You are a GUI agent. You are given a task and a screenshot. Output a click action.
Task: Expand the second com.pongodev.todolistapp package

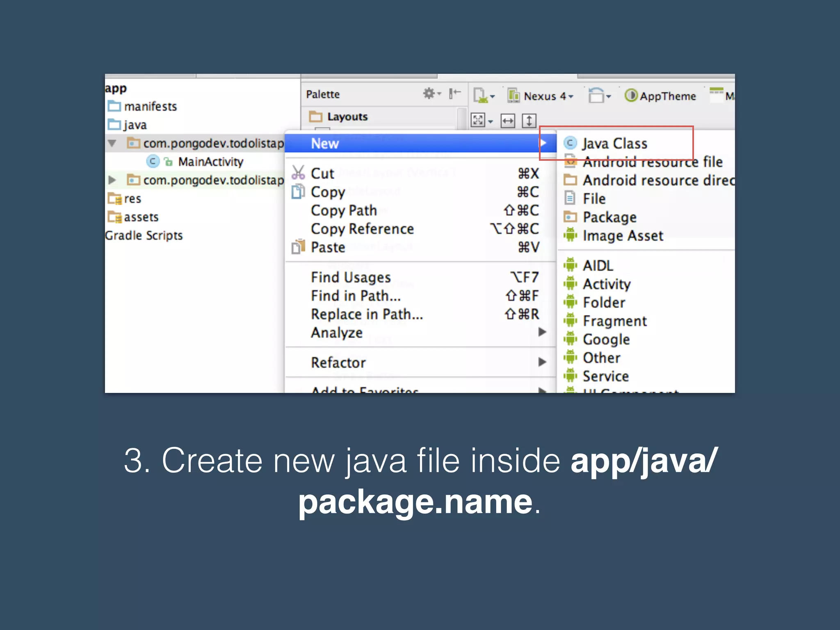112,180
